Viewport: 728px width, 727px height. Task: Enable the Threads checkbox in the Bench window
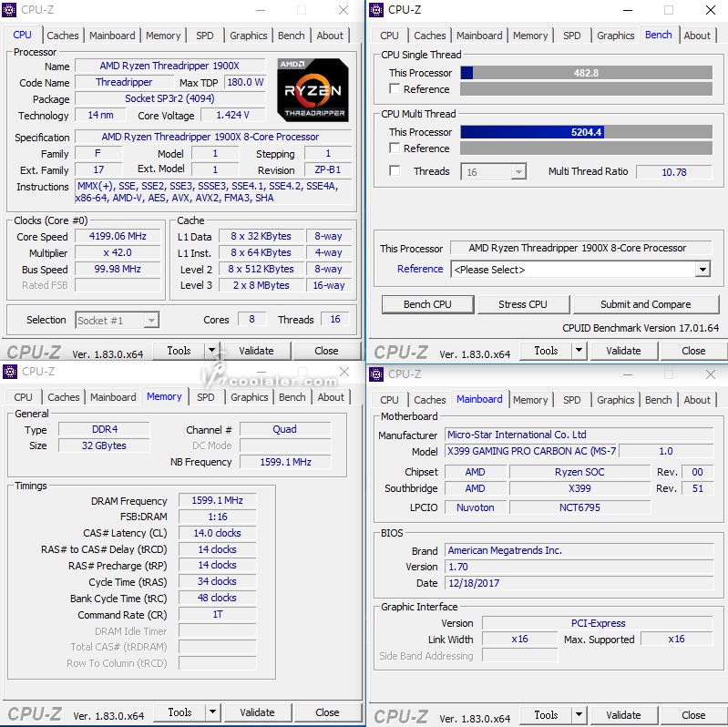pyautogui.click(x=395, y=171)
